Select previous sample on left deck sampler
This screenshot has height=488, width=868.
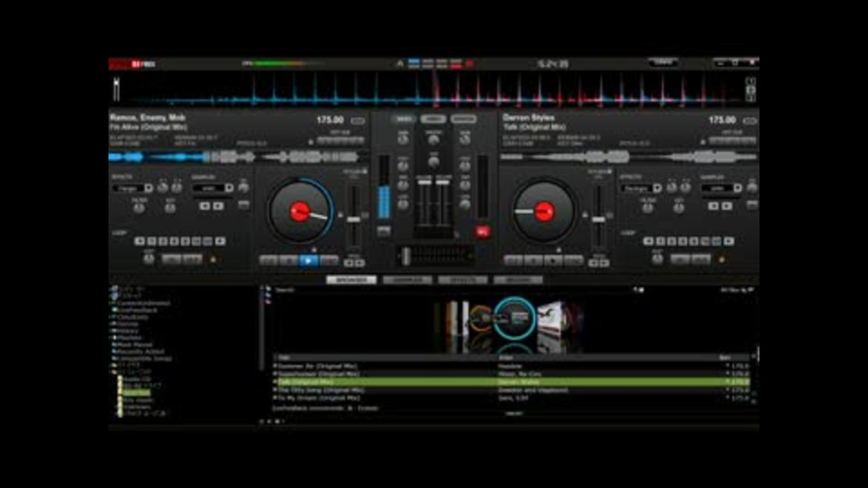(205, 206)
